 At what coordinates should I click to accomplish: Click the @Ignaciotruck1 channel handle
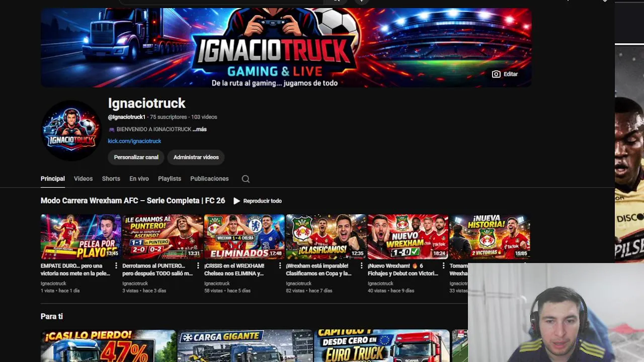click(x=126, y=117)
